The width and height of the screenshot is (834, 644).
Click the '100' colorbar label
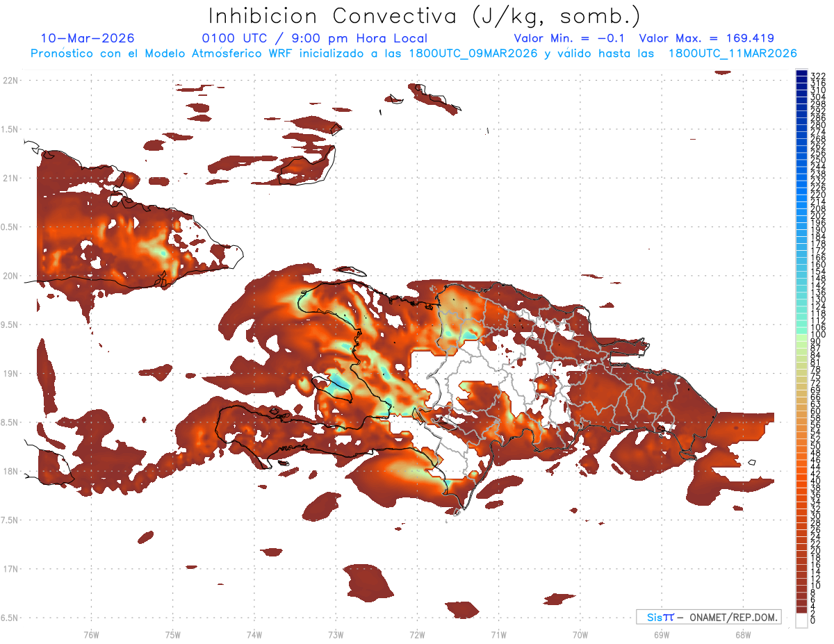pos(818,335)
